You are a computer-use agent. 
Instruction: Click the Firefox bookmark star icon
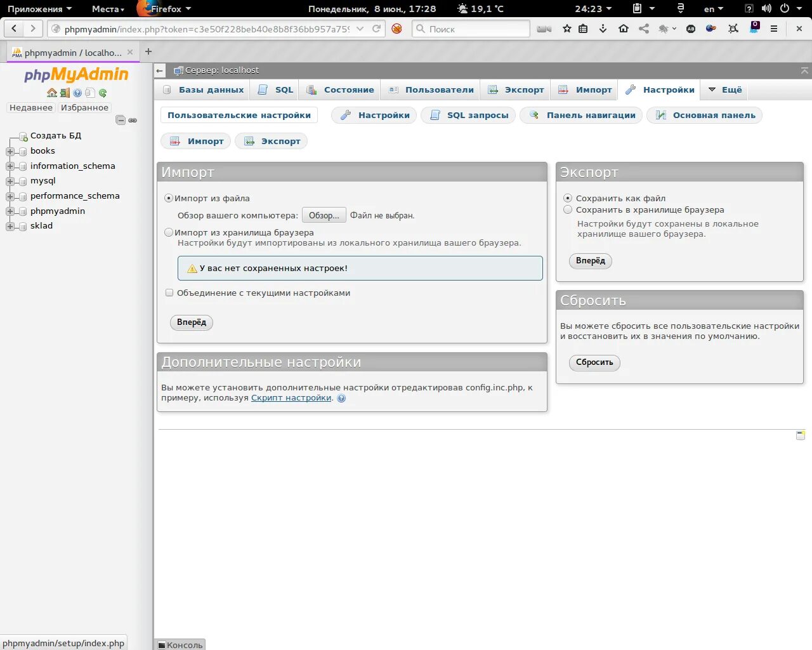coord(567,29)
